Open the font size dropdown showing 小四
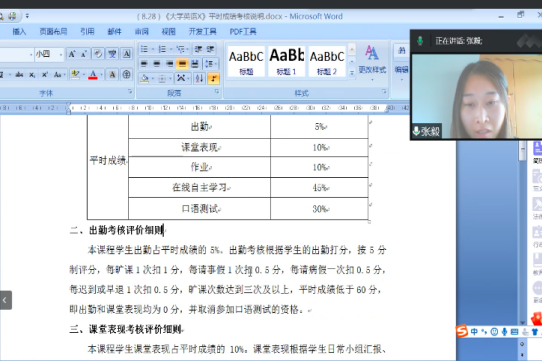This screenshot has width=542, height=362. (x=49, y=54)
